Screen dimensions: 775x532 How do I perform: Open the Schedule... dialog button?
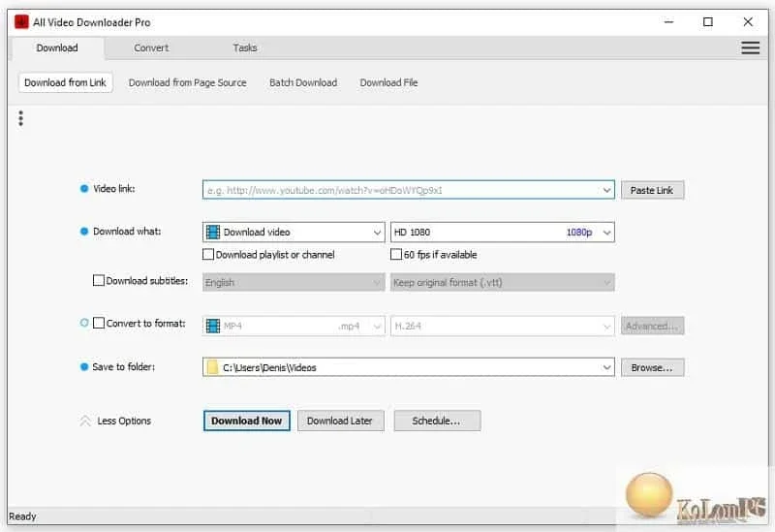pos(437,421)
